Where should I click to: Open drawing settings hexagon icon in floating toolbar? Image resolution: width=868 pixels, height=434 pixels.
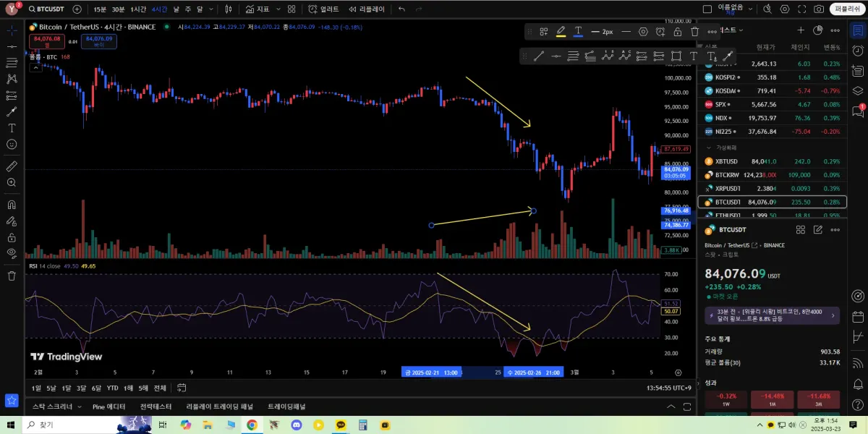click(x=643, y=32)
